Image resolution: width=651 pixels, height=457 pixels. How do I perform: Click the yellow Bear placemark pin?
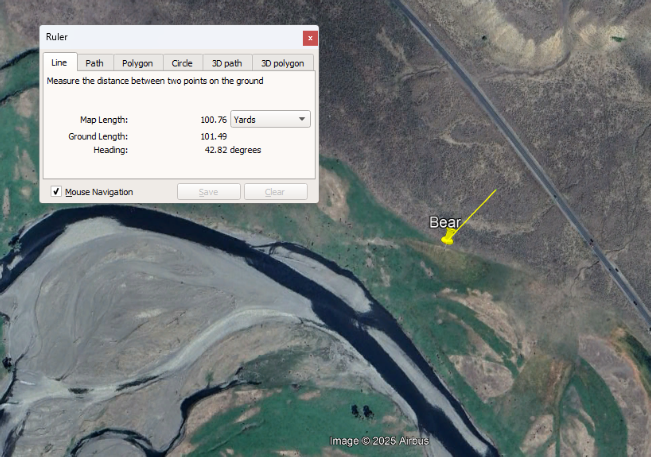(x=448, y=238)
